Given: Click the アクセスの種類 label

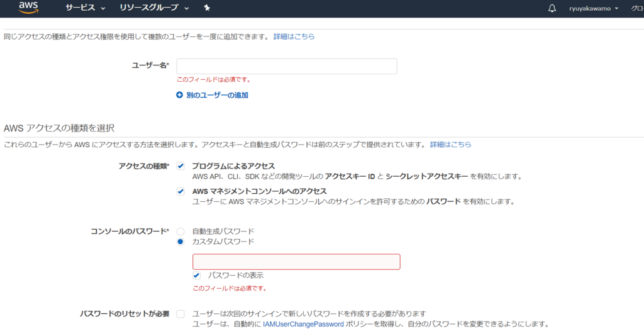Looking at the screenshot, I should [x=144, y=166].
